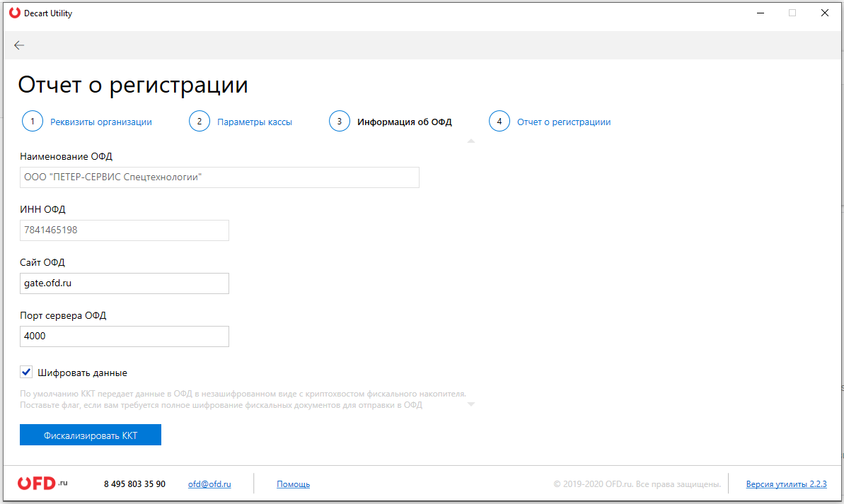Go to "Отчет о регистрациии" step

click(564, 122)
